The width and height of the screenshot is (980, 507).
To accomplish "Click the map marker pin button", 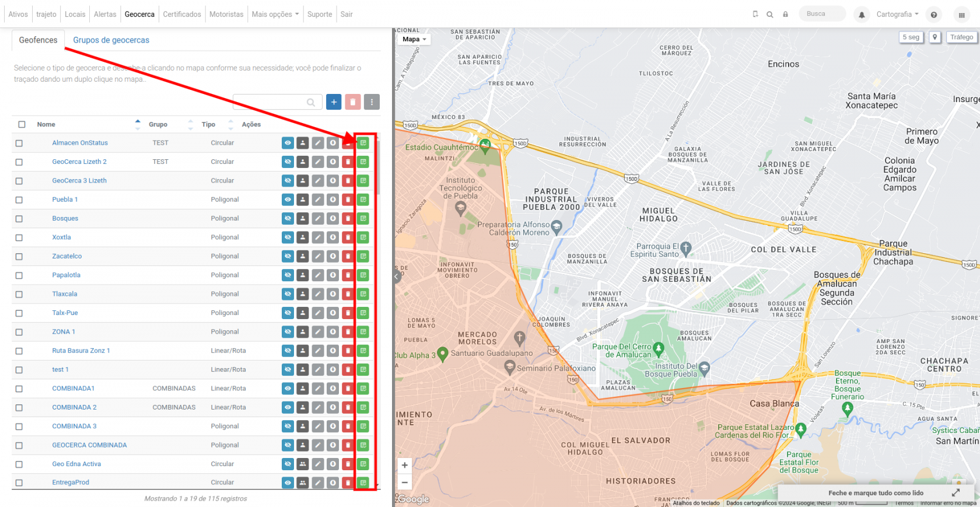I will [935, 37].
